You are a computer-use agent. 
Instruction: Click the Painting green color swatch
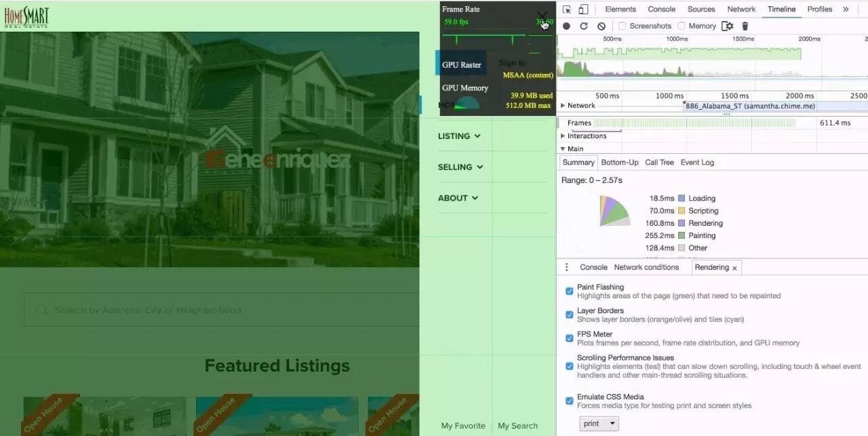pos(682,236)
